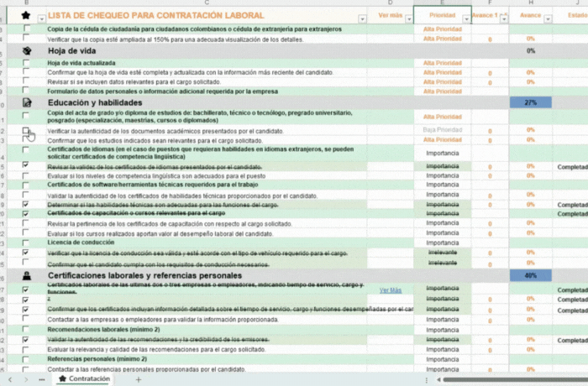Select column H header
The height and width of the screenshot is (386, 588).
[531, 3]
